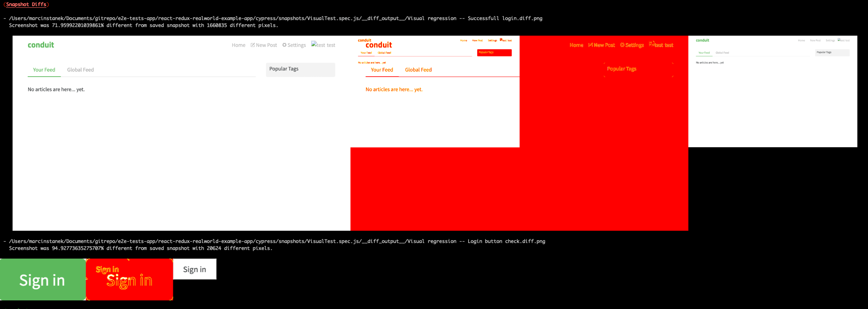The width and height of the screenshot is (868, 309).
Task: Click the yellow gear icon in red diff area
Action: tap(622, 45)
